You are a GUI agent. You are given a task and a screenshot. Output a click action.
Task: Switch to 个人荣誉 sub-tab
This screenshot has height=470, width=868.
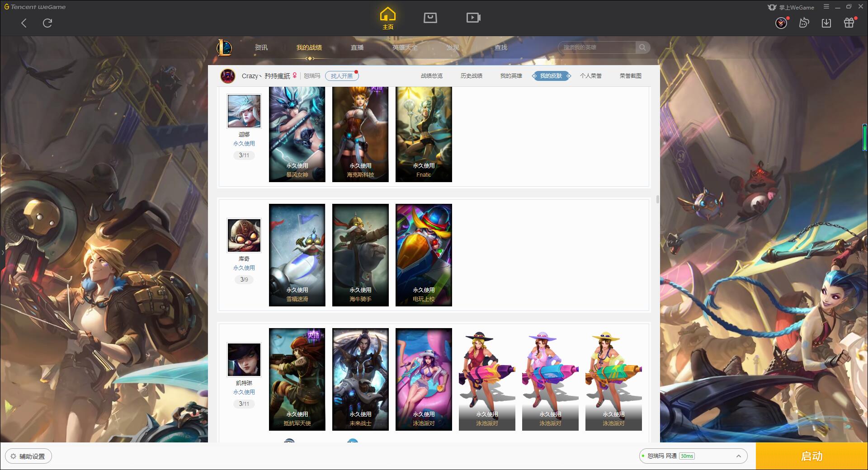click(x=591, y=76)
